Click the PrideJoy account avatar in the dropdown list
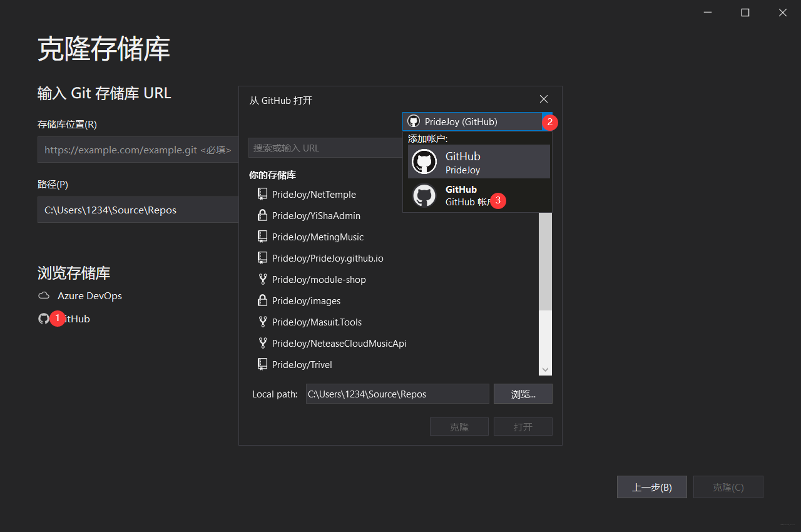Viewport: 801px width, 532px height. [424, 161]
